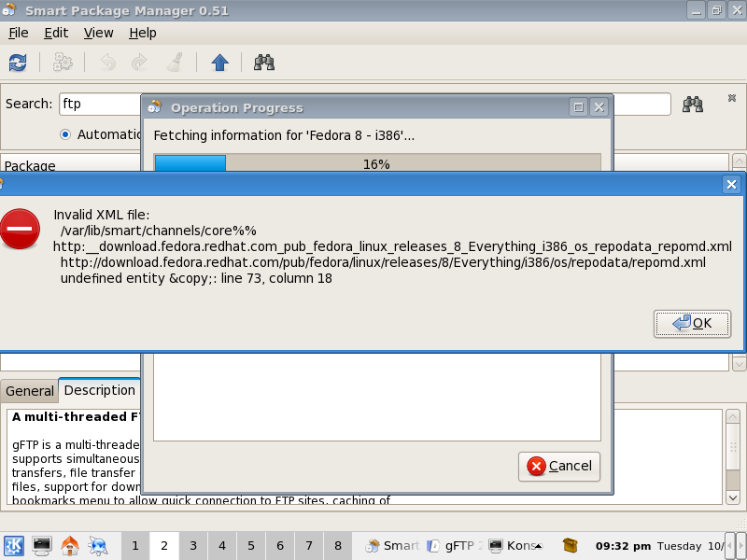747x560 pixels.
Task: Click the Smart Package Manager title bar icon
Action: [8, 9]
